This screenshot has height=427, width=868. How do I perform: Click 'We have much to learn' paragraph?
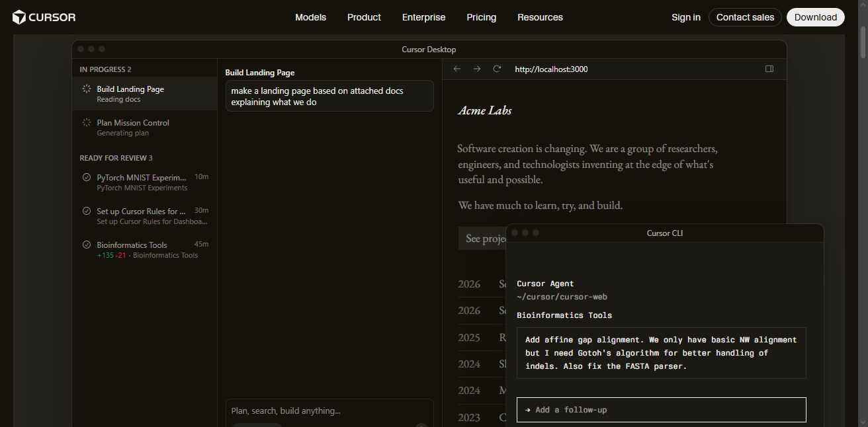pos(540,206)
